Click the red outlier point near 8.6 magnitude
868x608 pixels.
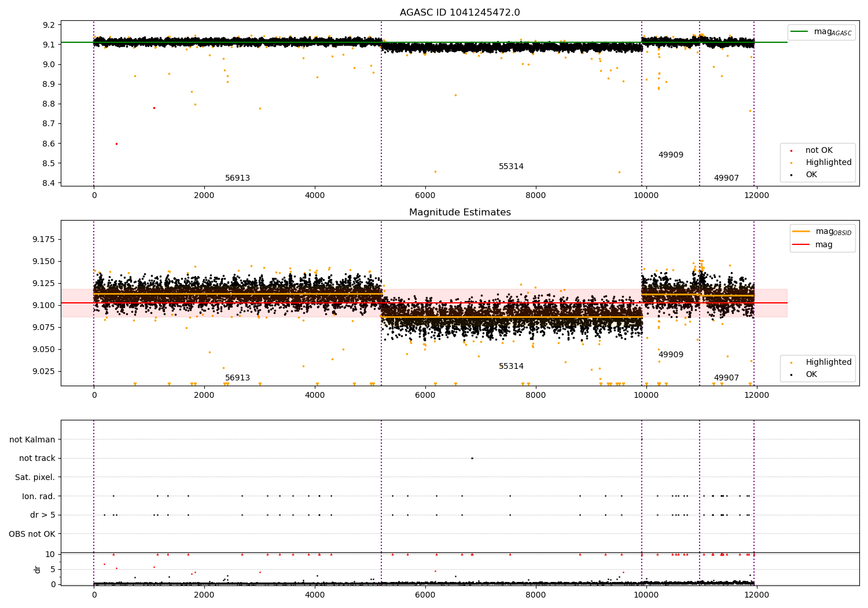(x=116, y=144)
